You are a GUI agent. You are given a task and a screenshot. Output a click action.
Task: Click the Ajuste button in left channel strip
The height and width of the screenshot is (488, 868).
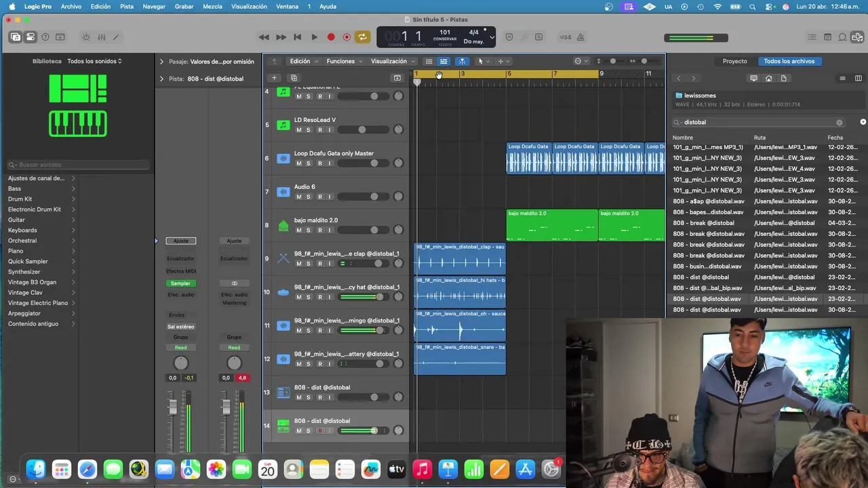pyautogui.click(x=180, y=241)
